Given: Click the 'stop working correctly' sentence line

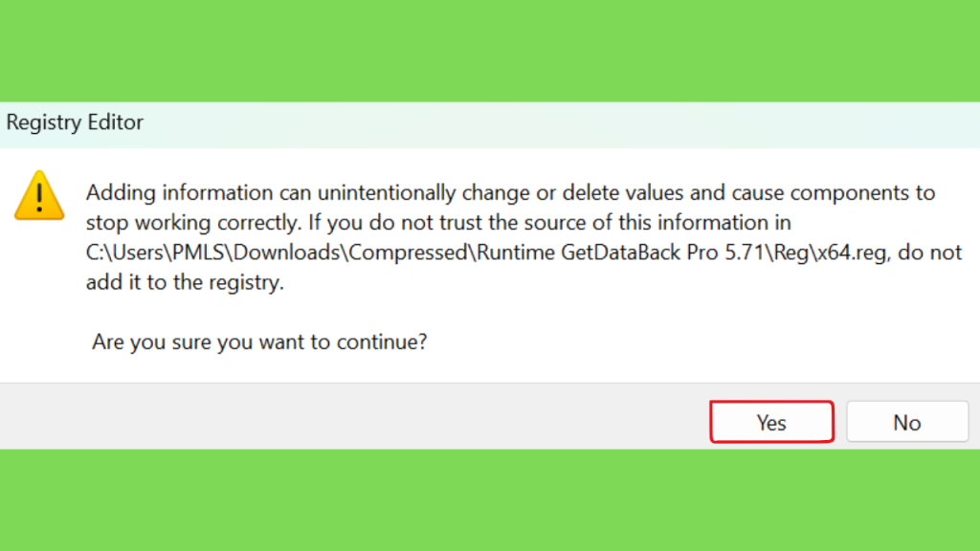Looking at the screenshot, I should 438,222.
